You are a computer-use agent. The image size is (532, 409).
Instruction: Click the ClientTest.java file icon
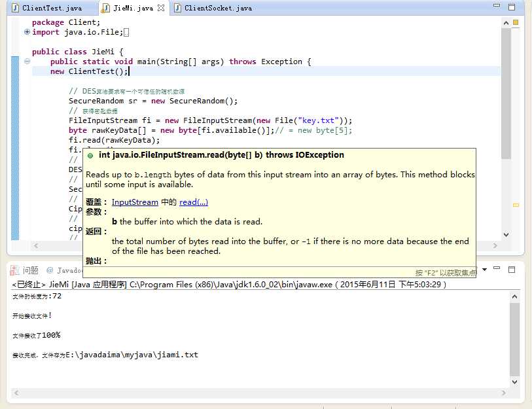[15, 8]
